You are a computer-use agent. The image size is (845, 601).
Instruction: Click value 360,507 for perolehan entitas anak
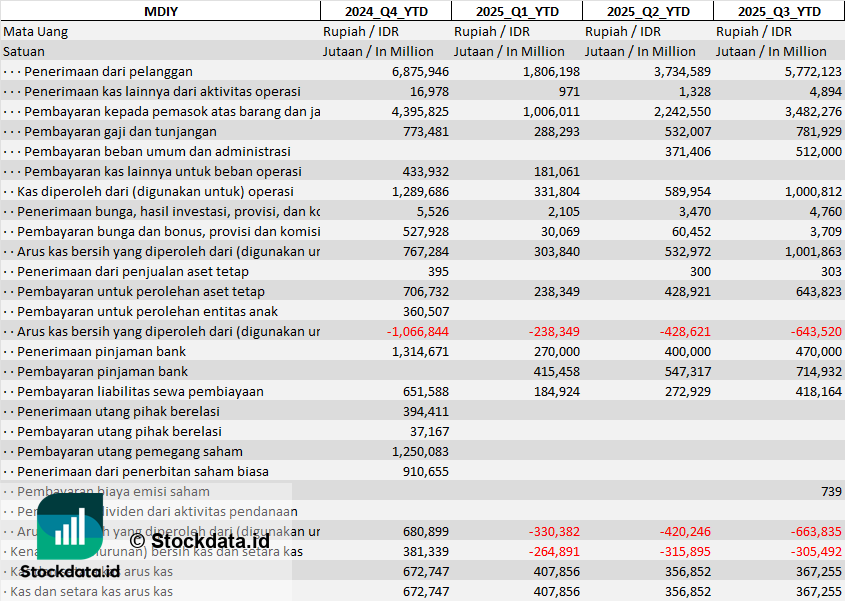[426, 311]
